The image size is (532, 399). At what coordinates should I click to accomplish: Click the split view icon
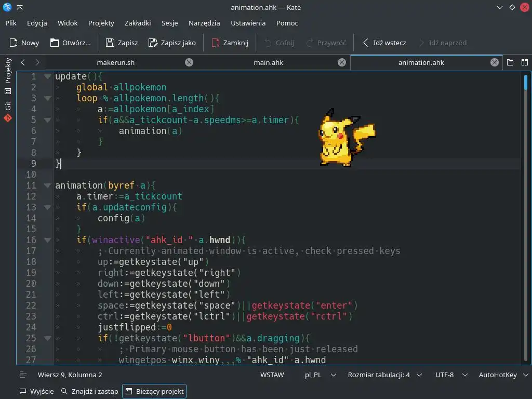coord(525,62)
